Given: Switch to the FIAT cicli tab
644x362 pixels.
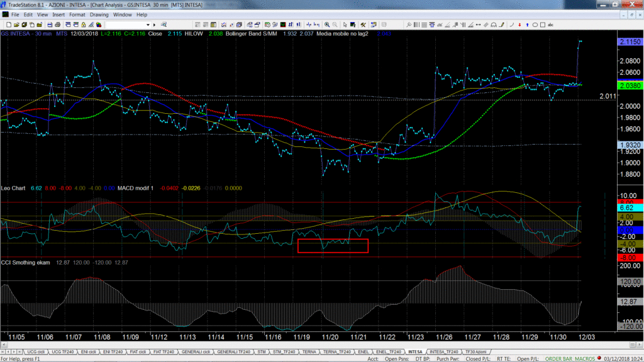Looking at the screenshot, I should click(x=138, y=352).
